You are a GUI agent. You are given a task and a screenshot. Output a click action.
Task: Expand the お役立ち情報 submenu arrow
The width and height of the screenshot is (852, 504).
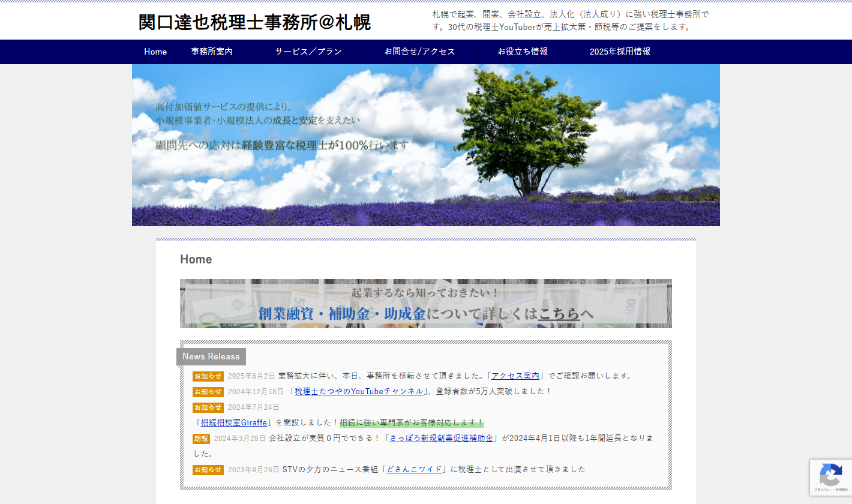coord(568,52)
